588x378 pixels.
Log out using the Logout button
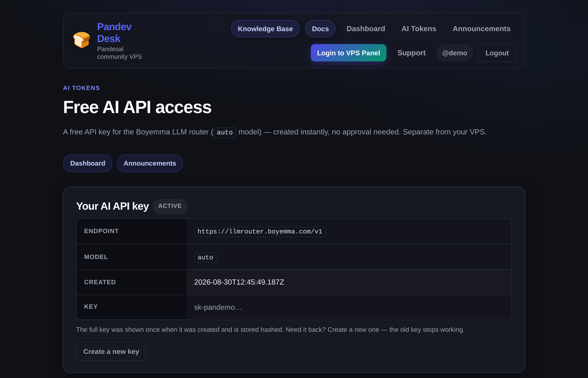pos(497,53)
